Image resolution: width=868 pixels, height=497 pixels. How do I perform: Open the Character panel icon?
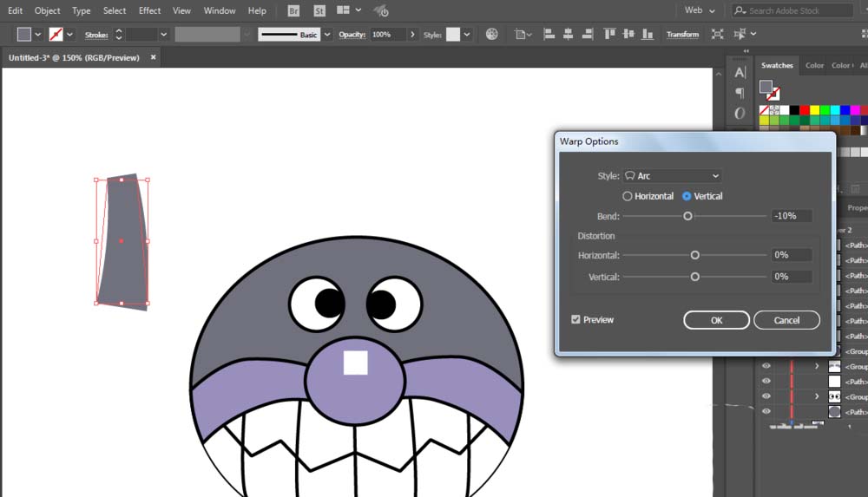click(x=740, y=73)
